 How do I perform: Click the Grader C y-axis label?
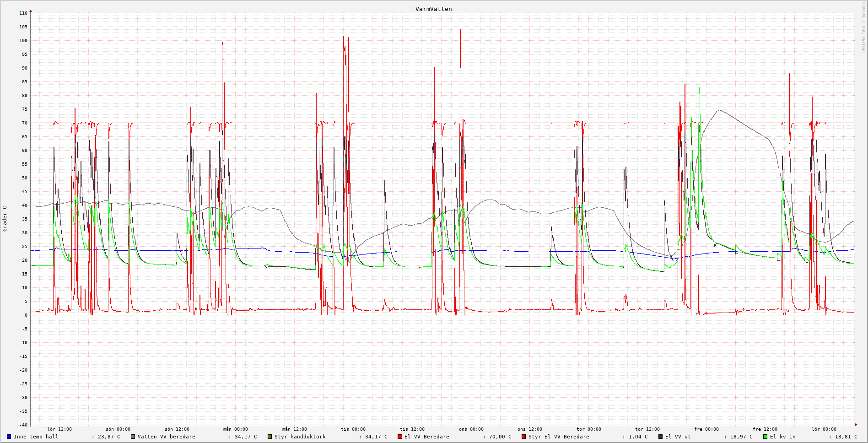point(5,219)
